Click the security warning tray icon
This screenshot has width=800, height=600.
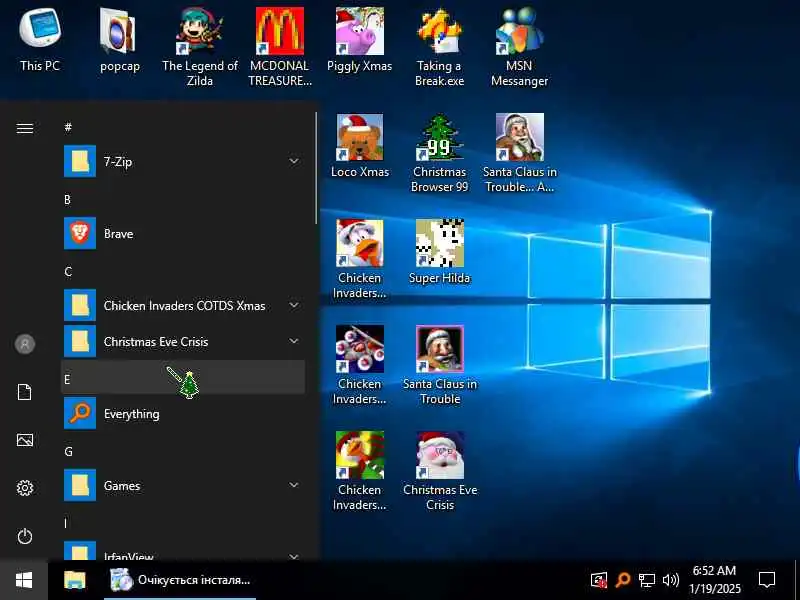coord(599,580)
